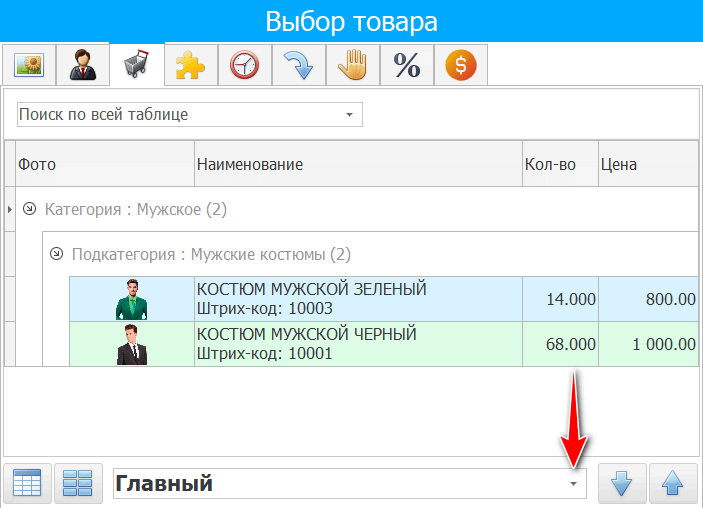Open the photo tab with picture icon

pyautogui.click(x=27, y=66)
